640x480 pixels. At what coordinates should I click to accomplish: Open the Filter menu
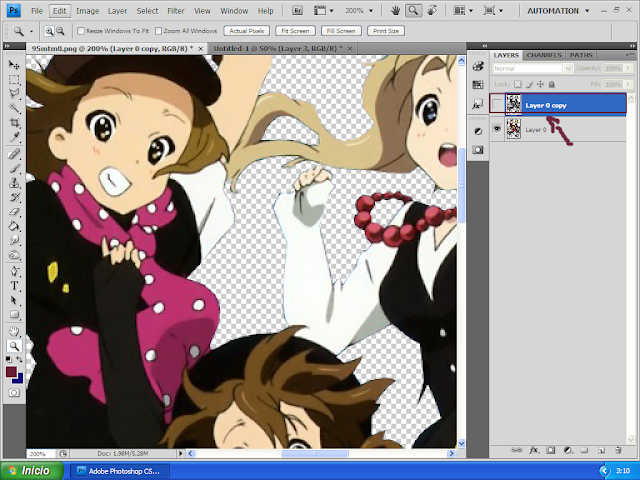pos(176,11)
